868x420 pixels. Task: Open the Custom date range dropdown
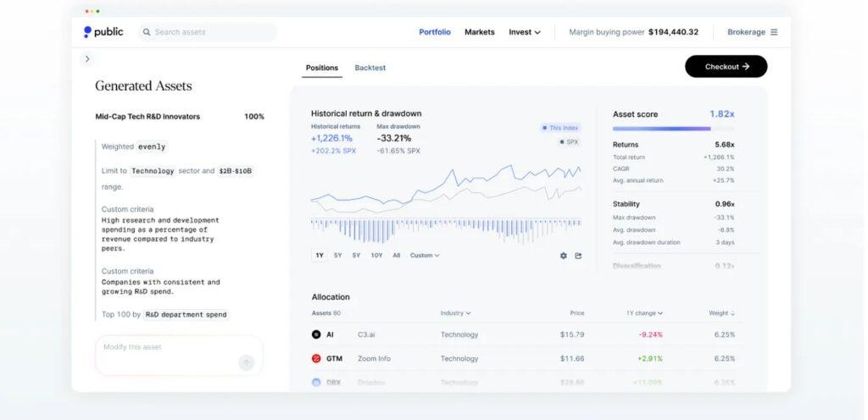pos(425,256)
